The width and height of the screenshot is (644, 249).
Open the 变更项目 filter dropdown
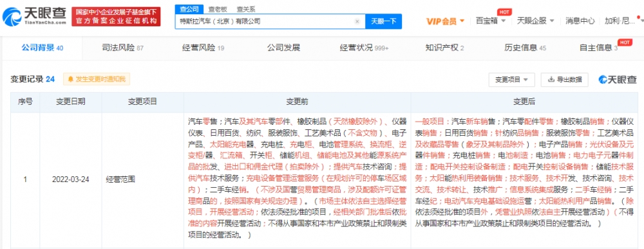coord(511,80)
